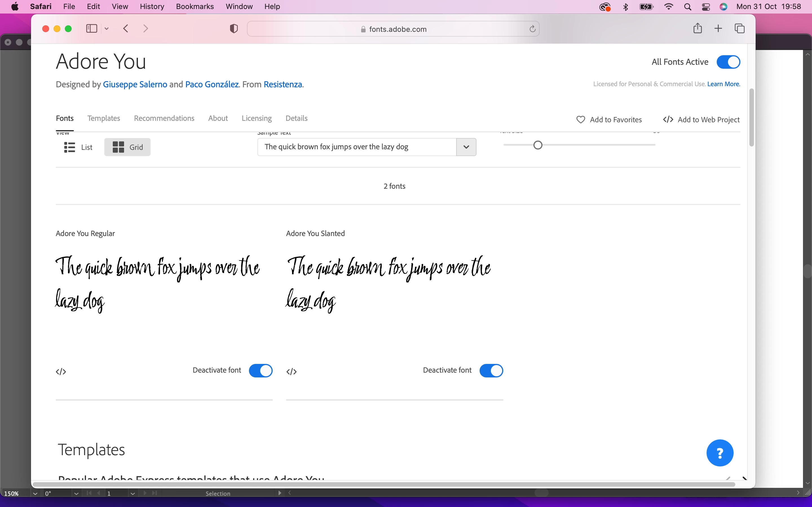This screenshot has height=507, width=812.
Task: Open the Recommendations tab
Action: 164,118
